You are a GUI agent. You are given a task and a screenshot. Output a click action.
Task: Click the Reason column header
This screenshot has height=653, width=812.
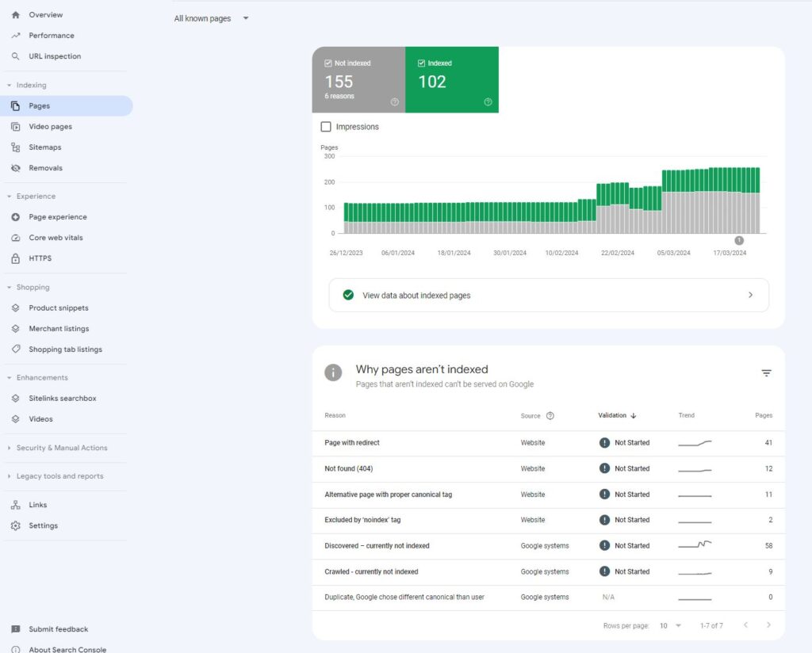335,415
